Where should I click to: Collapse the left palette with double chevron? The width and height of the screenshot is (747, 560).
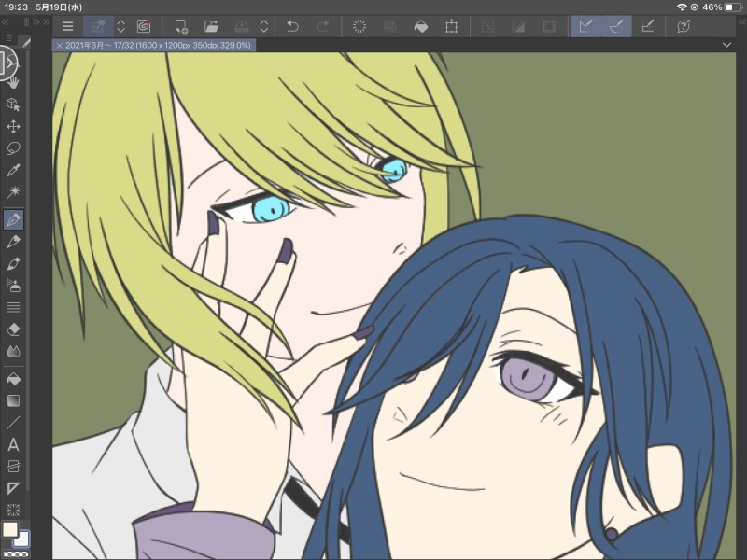[x=6, y=21]
